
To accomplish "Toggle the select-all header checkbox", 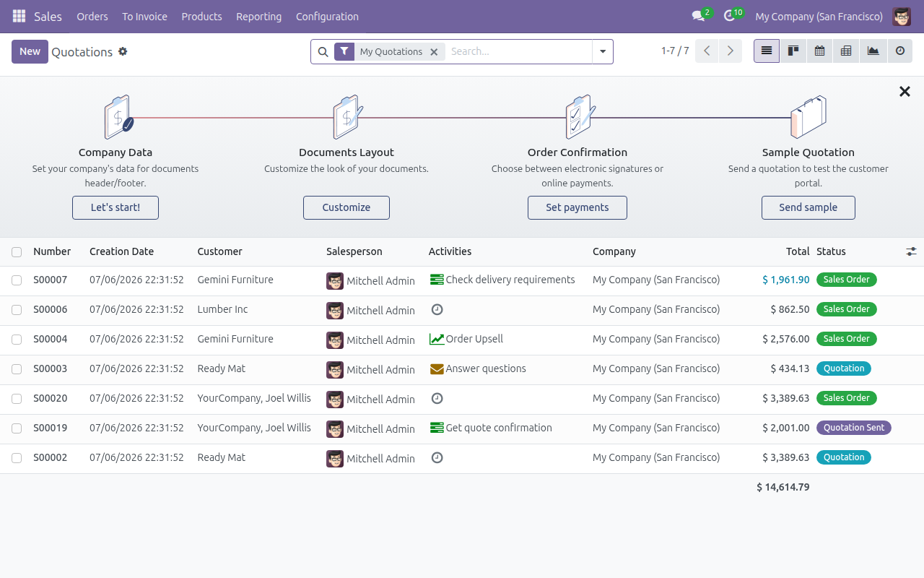I will [17, 252].
